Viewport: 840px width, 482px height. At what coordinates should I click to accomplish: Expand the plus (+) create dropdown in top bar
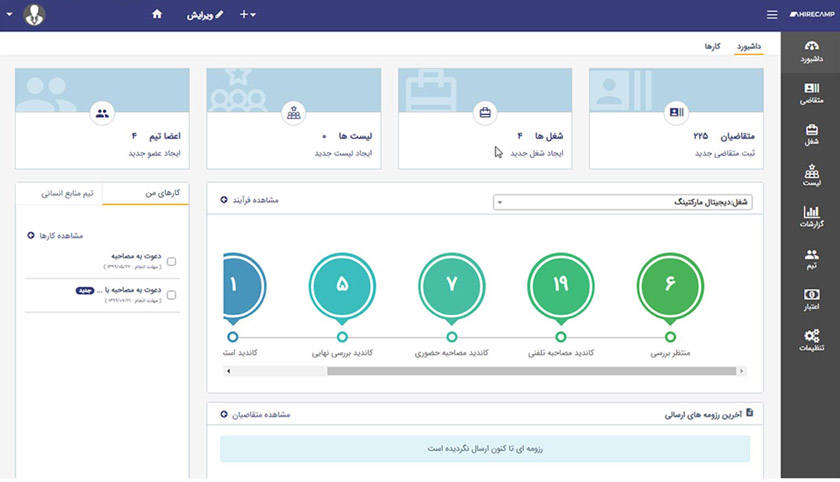247,15
